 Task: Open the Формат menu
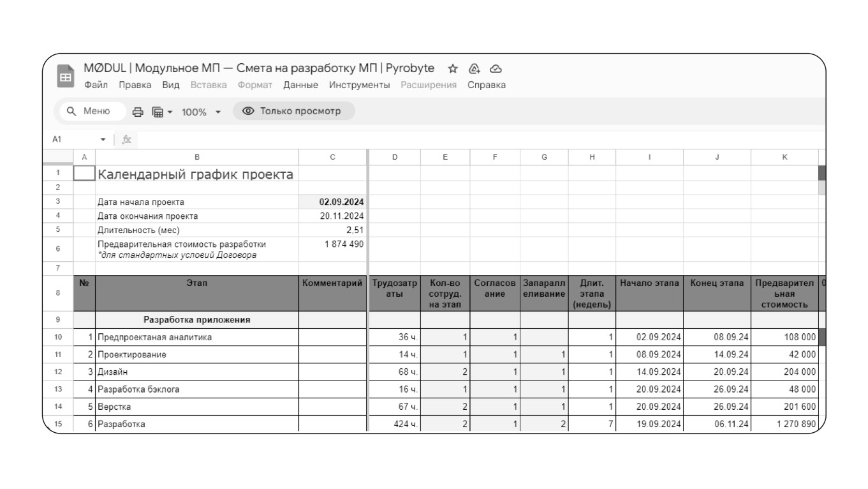pyautogui.click(x=255, y=85)
